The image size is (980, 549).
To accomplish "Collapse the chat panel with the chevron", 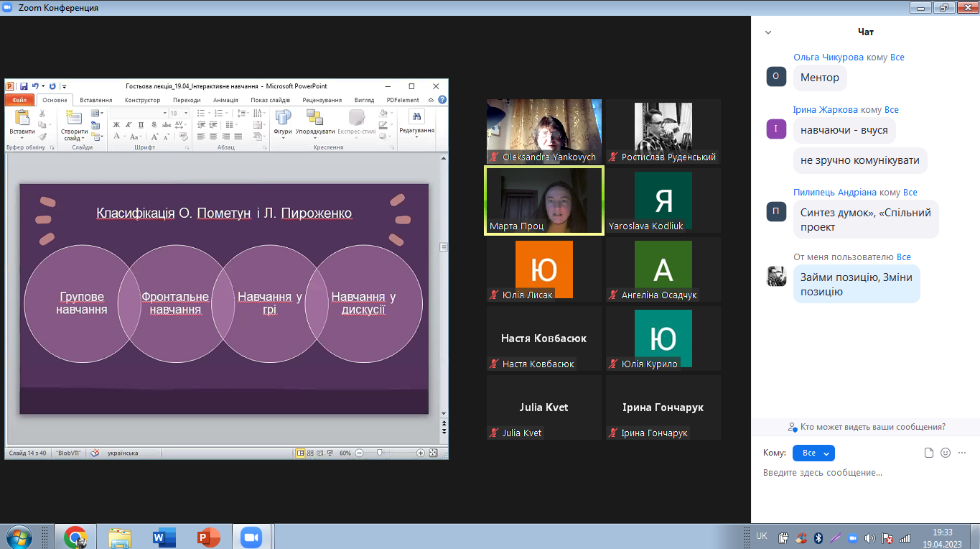I will click(x=768, y=32).
